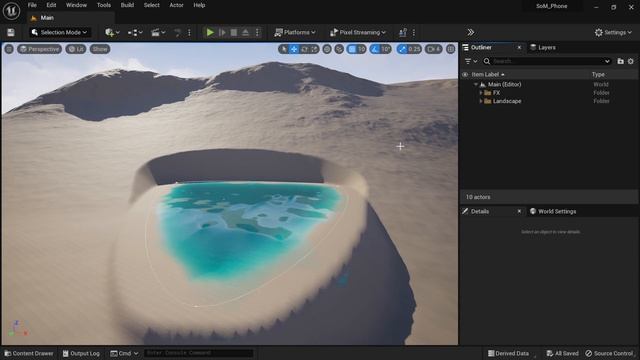Collapse the Main (Editor) world tree

tap(476, 84)
